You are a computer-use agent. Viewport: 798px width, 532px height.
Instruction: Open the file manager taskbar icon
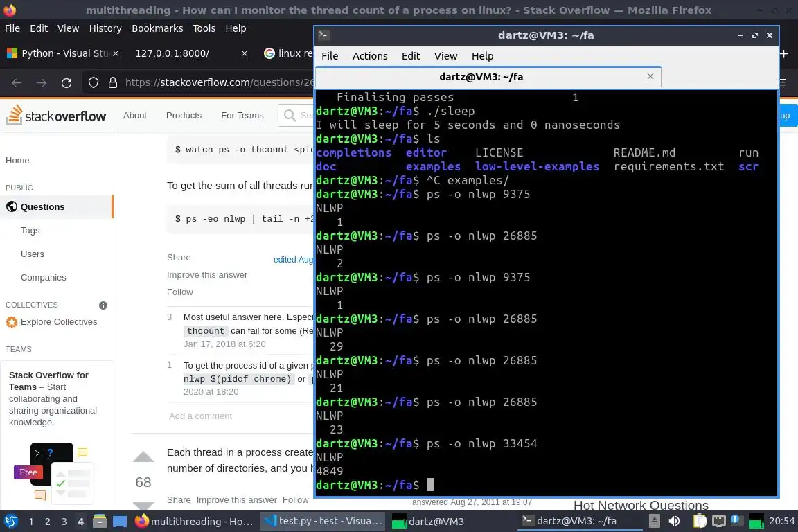pos(100,522)
